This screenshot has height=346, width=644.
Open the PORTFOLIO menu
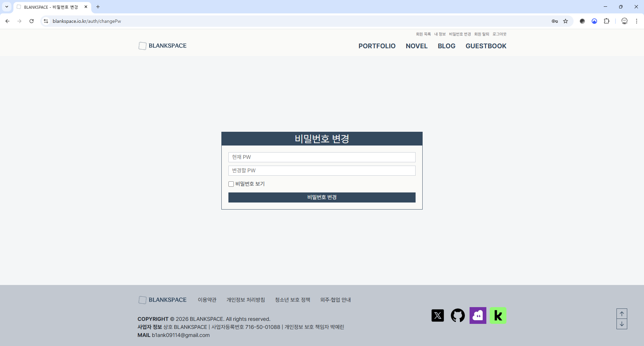[x=377, y=46]
